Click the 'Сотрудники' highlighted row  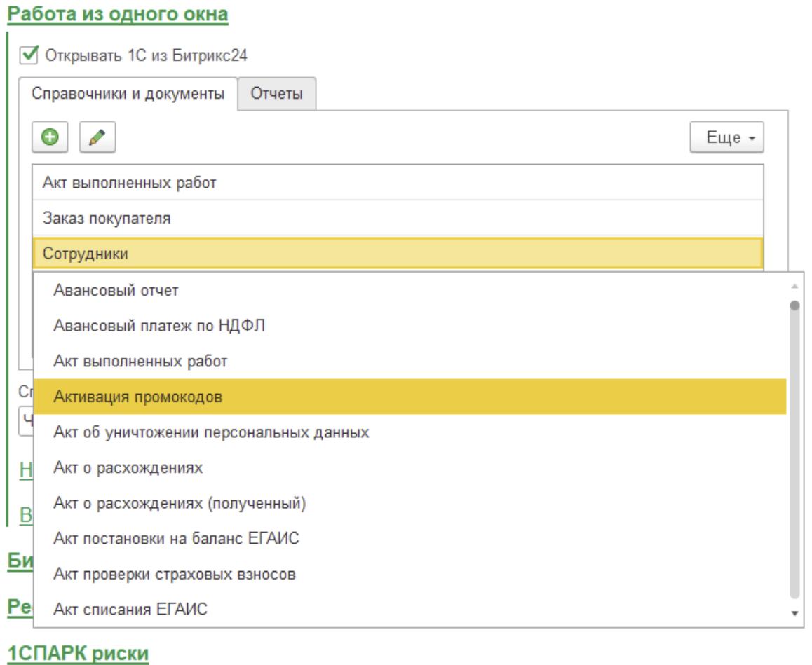pyautogui.click(x=397, y=254)
